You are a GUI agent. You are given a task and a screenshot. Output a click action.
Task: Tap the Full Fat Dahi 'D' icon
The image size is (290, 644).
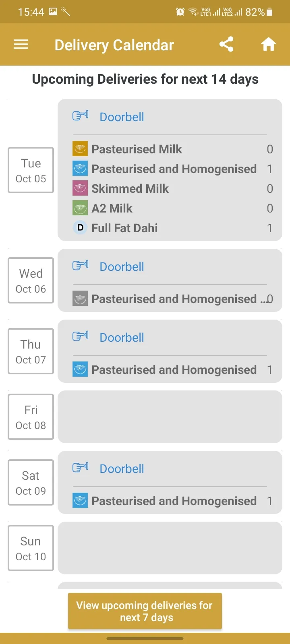point(80,228)
